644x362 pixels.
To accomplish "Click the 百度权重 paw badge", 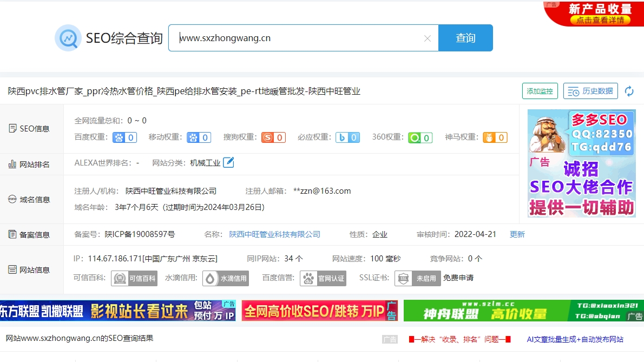I will (x=124, y=137).
